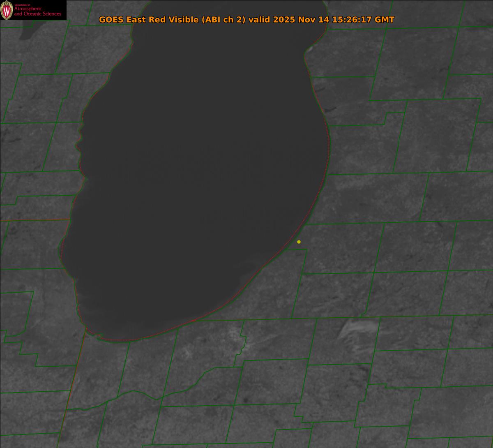Click the dark elongated lake on east shore
Viewport: 493px width, 448px height.
329,110
